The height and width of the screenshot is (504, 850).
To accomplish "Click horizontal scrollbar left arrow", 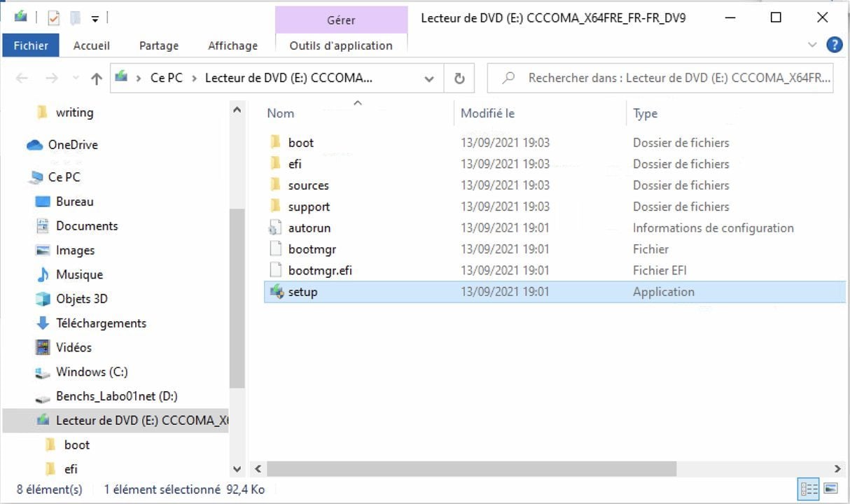I will pyautogui.click(x=258, y=468).
